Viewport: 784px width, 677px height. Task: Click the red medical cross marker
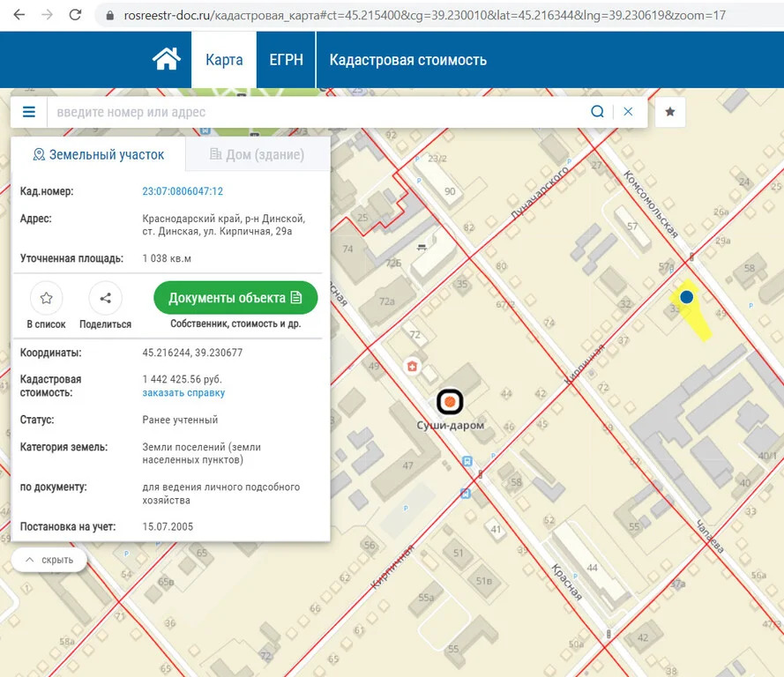[412, 366]
